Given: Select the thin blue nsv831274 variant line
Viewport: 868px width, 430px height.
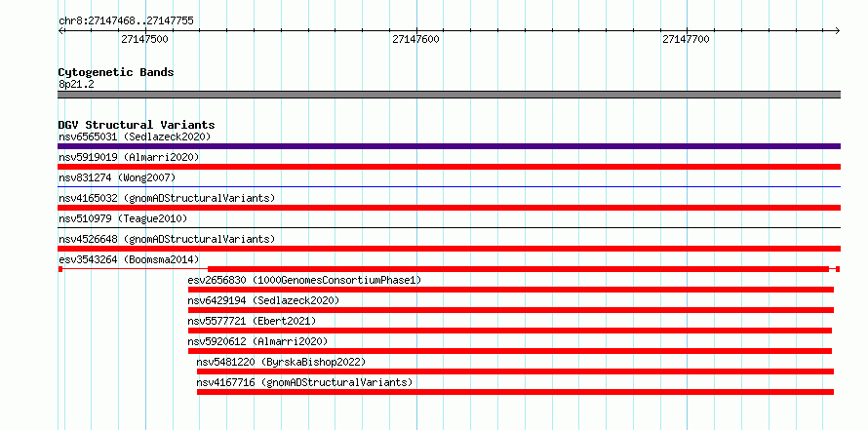Looking at the screenshot, I should click(449, 187).
